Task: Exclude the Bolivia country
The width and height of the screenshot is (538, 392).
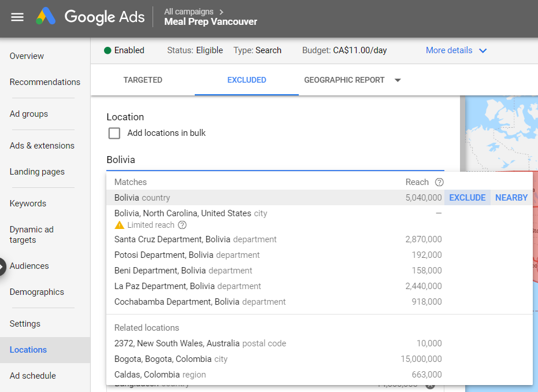Action: pyautogui.click(x=467, y=198)
